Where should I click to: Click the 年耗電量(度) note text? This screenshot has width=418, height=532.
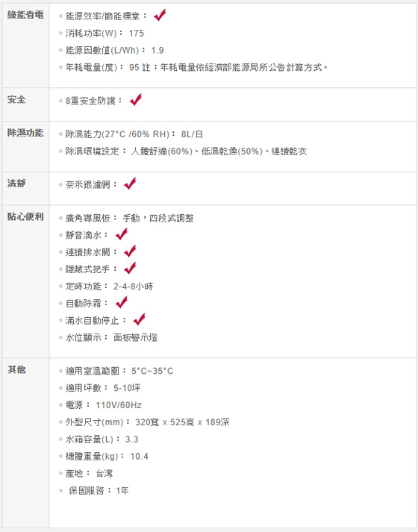pos(197,67)
